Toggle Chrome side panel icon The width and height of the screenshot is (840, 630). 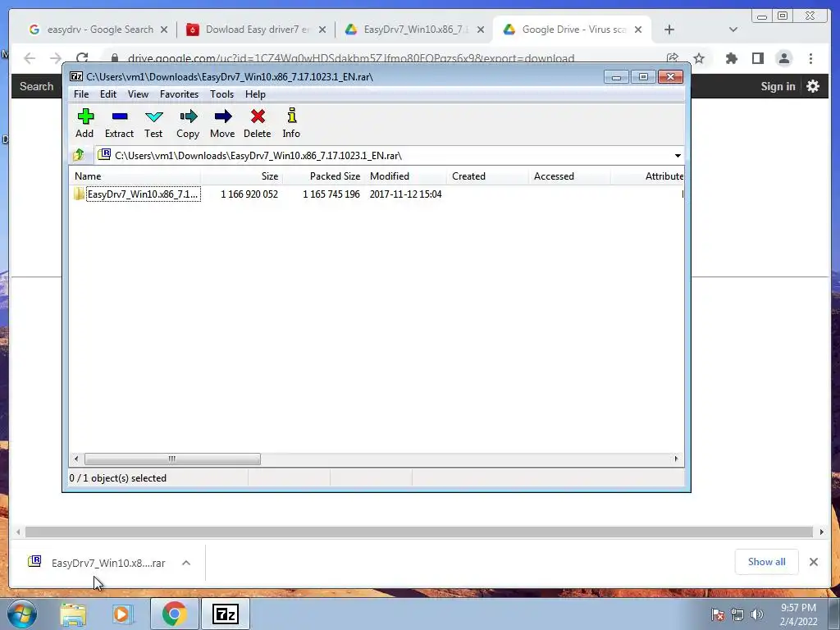tap(757, 58)
